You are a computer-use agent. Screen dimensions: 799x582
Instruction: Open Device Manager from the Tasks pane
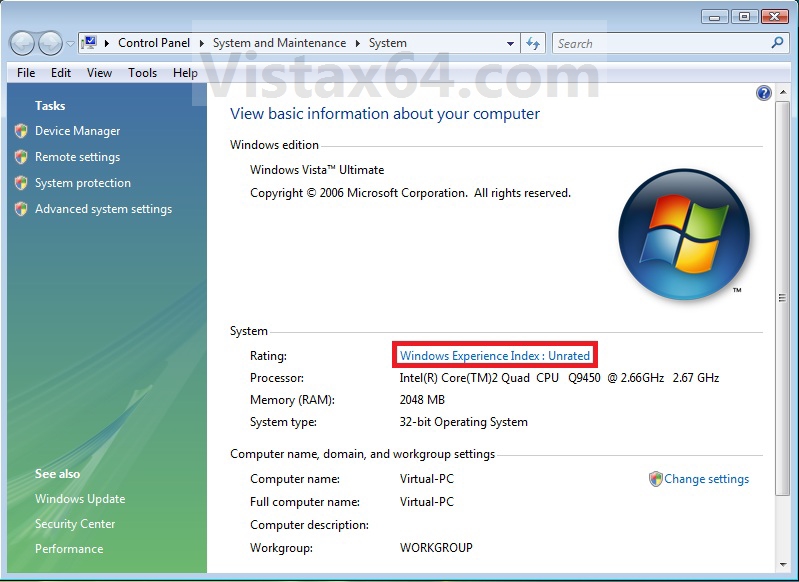click(x=77, y=131)
